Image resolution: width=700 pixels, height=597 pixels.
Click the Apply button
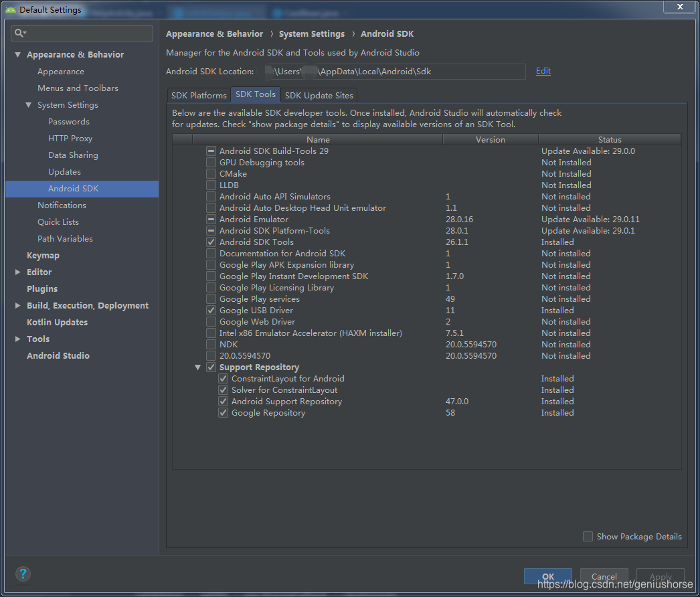point(661,576)
